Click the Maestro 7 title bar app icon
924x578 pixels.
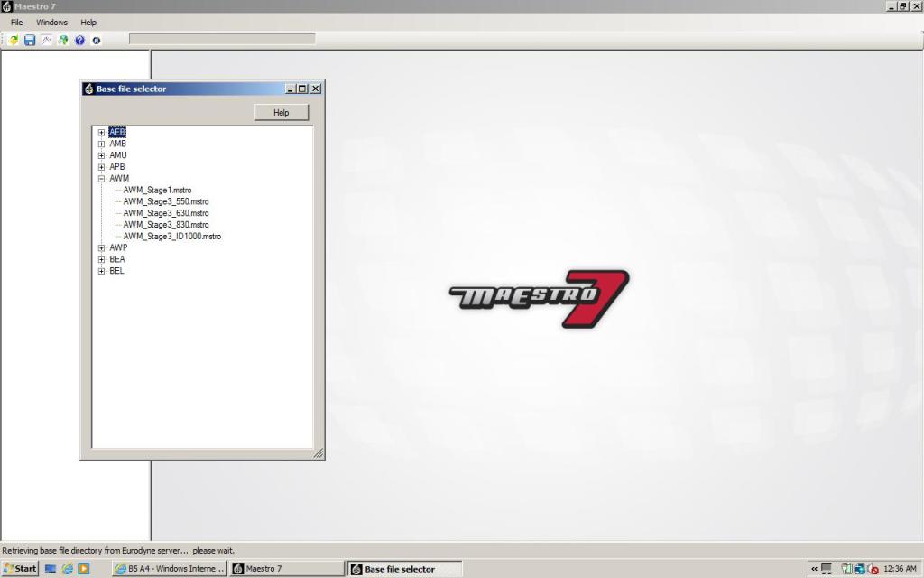point(6,6)
